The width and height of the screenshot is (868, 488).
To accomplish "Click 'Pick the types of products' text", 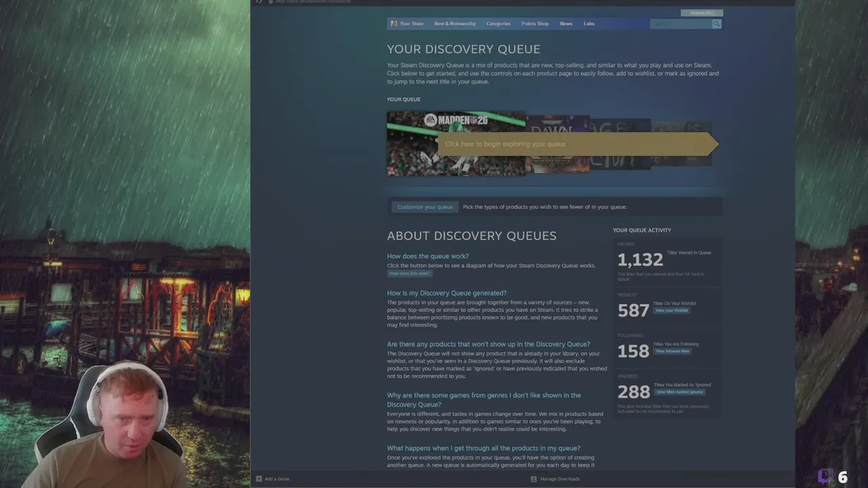I will pyautogui.click(x=545, y=207).
